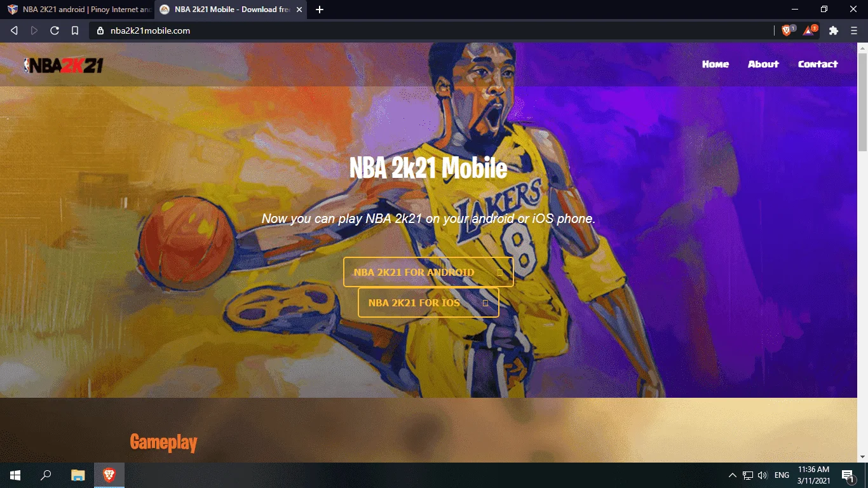
Task: Open the Home nav link
Action: 715,64
